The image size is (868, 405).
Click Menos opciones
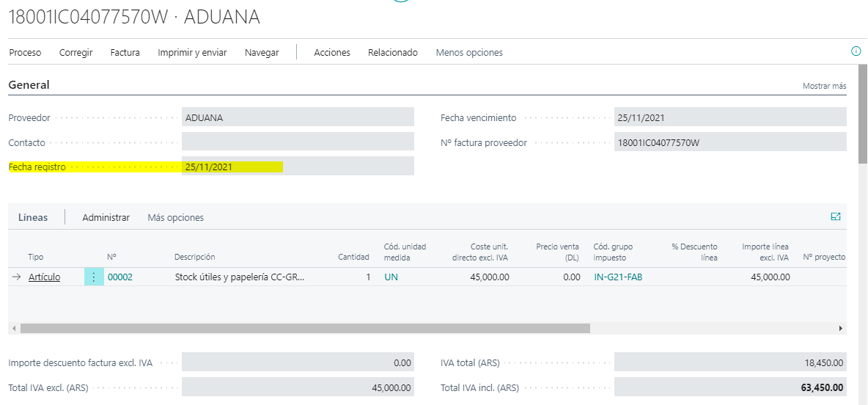[x=469, y=53]
